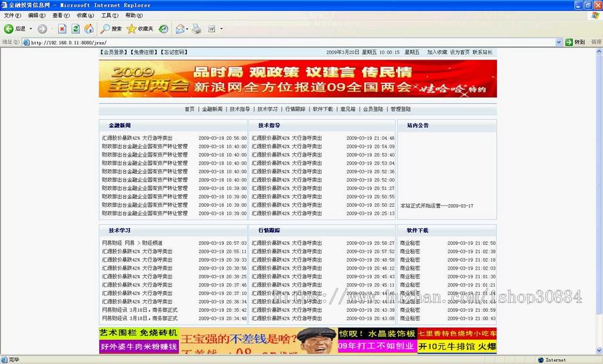Click the 设为首页 link
Screen dimensions: 603x364
460,52
